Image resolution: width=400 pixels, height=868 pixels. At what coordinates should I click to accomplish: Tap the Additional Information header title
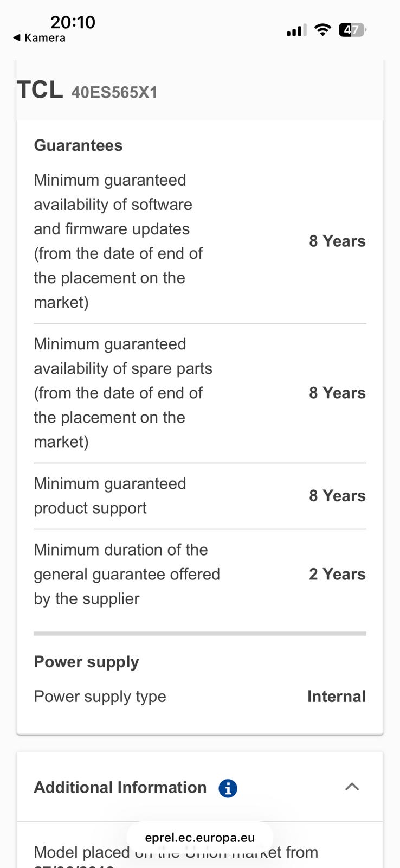point(120,788)
